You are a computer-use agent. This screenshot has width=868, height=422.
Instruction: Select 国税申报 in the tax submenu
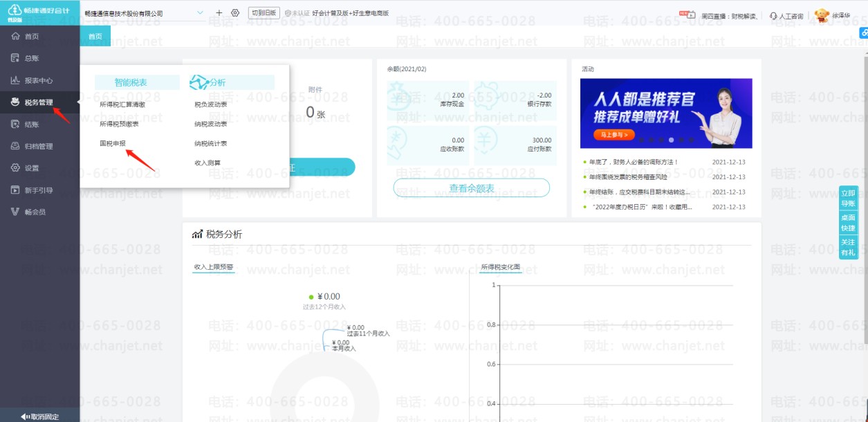click(x=113, y=143)
